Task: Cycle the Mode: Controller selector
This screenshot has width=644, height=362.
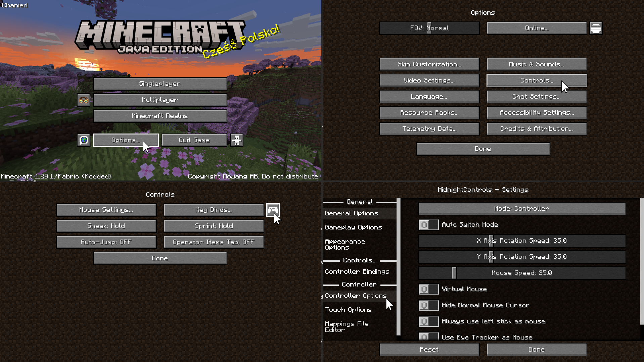Action: (522, 209)
